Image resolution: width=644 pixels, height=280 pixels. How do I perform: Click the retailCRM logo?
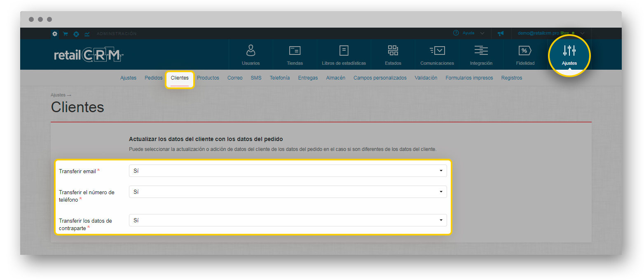(x=89, y=55)
